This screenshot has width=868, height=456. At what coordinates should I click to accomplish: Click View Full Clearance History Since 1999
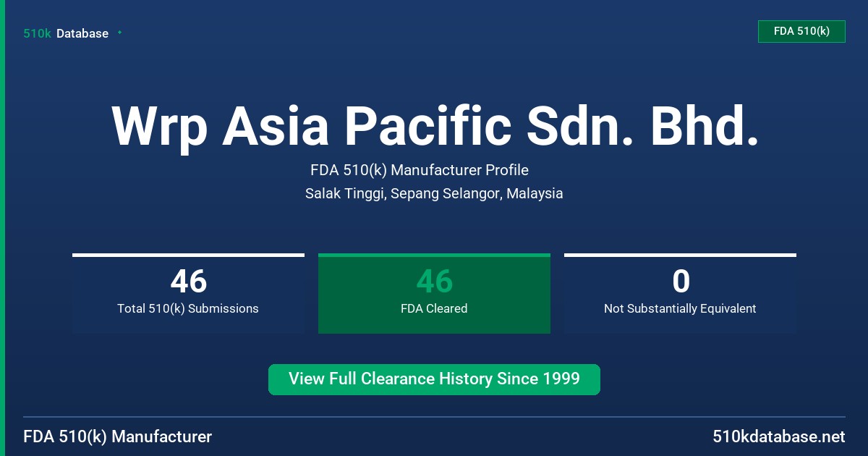[434, 379]
